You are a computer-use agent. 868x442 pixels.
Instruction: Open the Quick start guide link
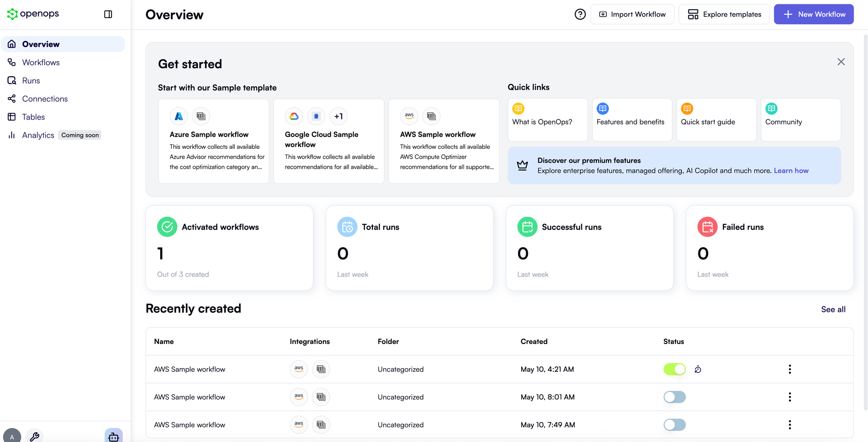click(x=717, y=120)
